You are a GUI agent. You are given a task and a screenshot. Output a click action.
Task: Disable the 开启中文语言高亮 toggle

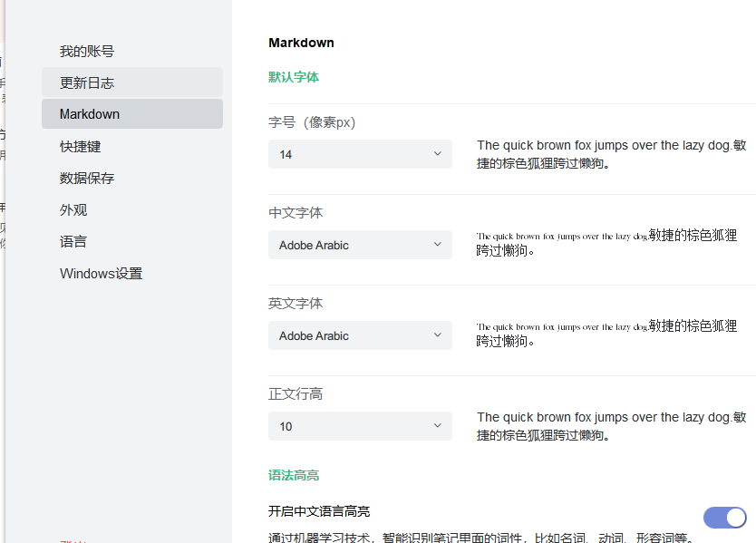point(724,518)
